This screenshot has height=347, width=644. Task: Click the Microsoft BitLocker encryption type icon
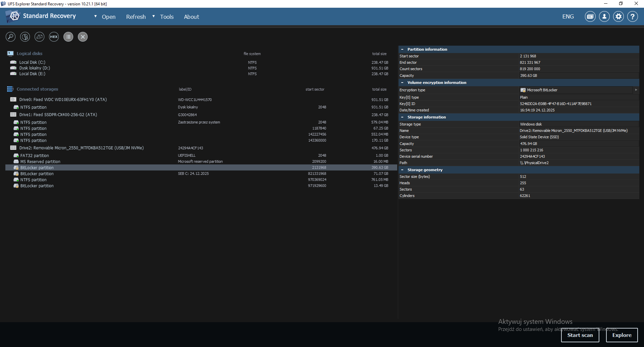523,90
